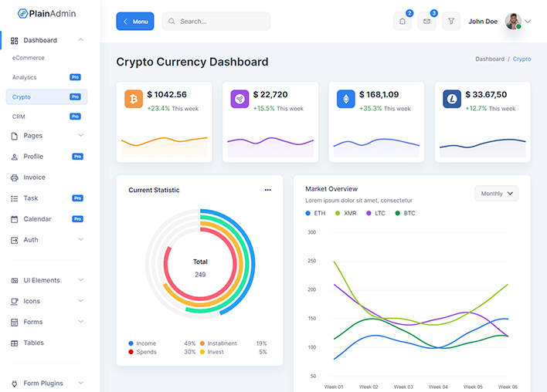
Task: Select eCommerce in the Dashboard submenu
Action: coord(29,58)
